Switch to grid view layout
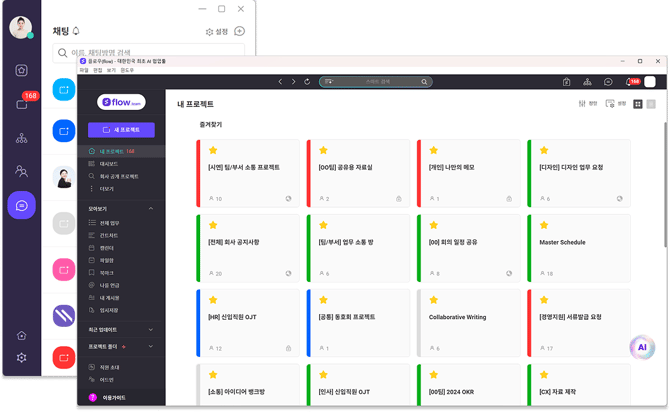670x412 pixels. [638, 103]
